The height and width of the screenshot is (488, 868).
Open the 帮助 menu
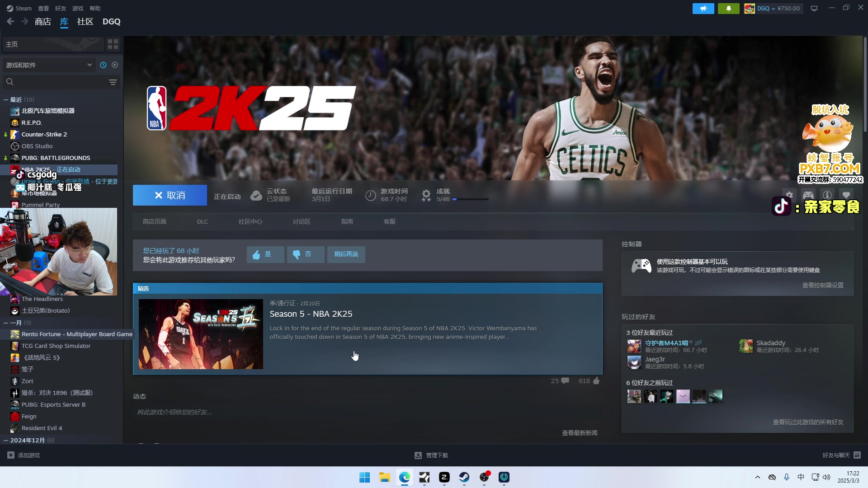[95, 8]
